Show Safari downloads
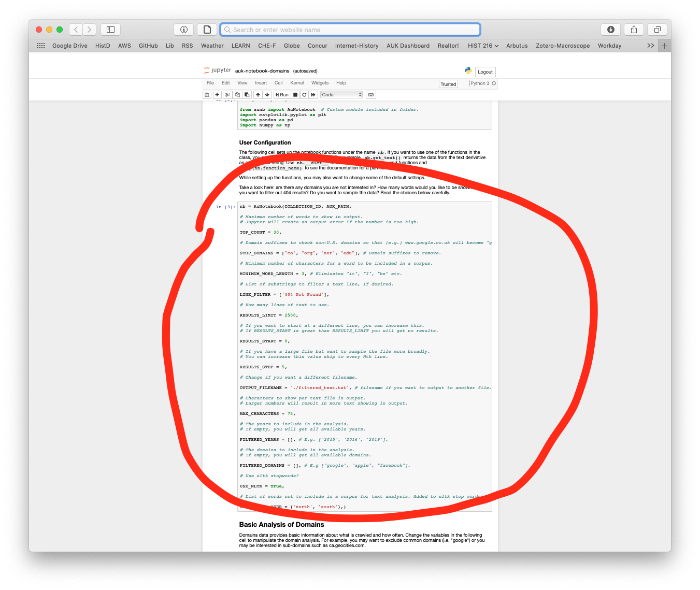Screen dimensions: 700x590 (611, 30)
